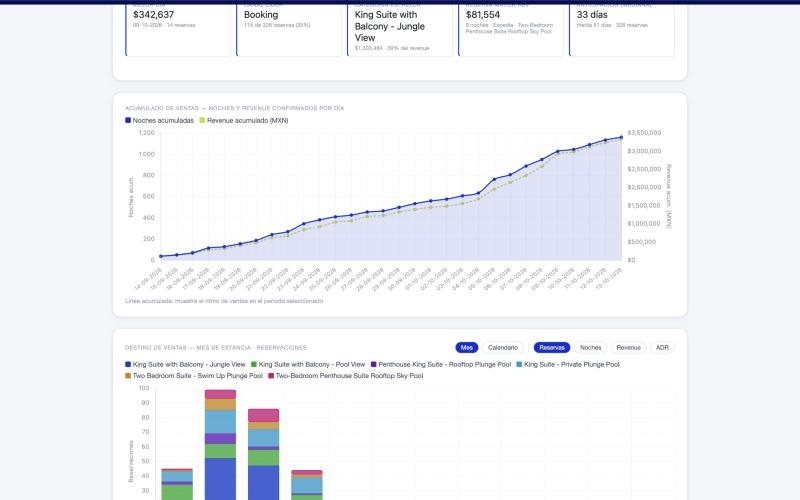Click the 400 label on the nights axis
This screenshot has width=800, height=500.
[148, 218]
